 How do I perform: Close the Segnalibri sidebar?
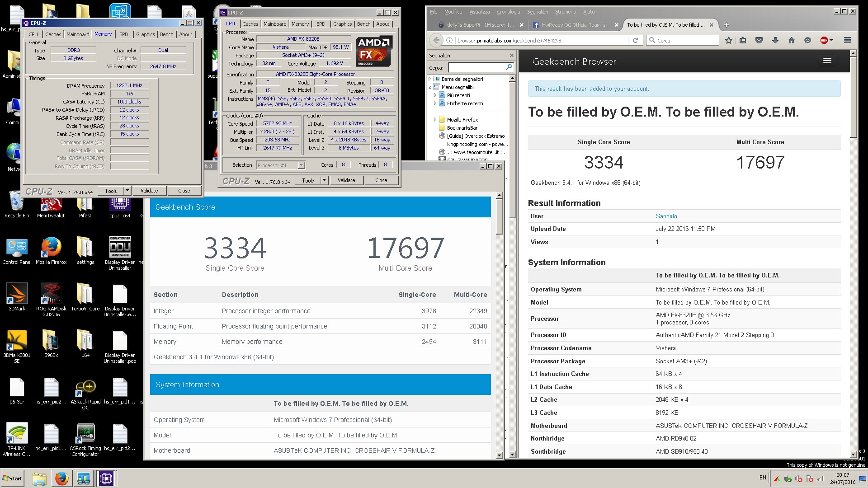coord(512,56)
